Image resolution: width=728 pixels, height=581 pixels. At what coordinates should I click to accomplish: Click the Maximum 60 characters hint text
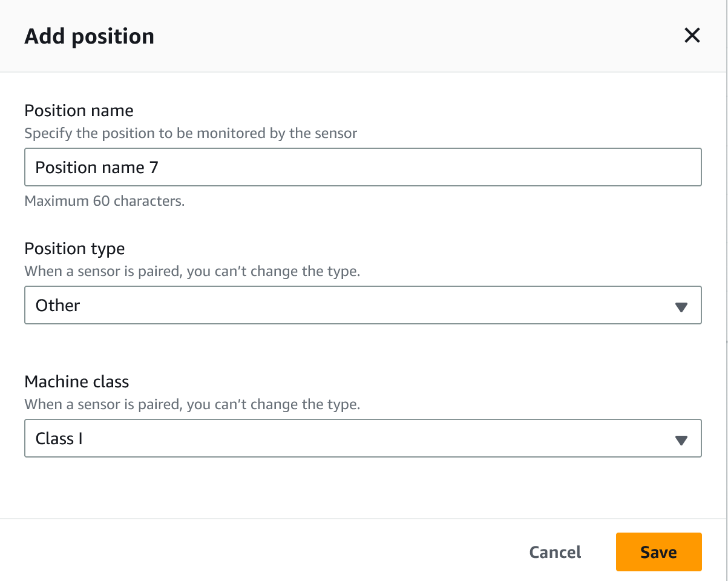click(105, 200)
